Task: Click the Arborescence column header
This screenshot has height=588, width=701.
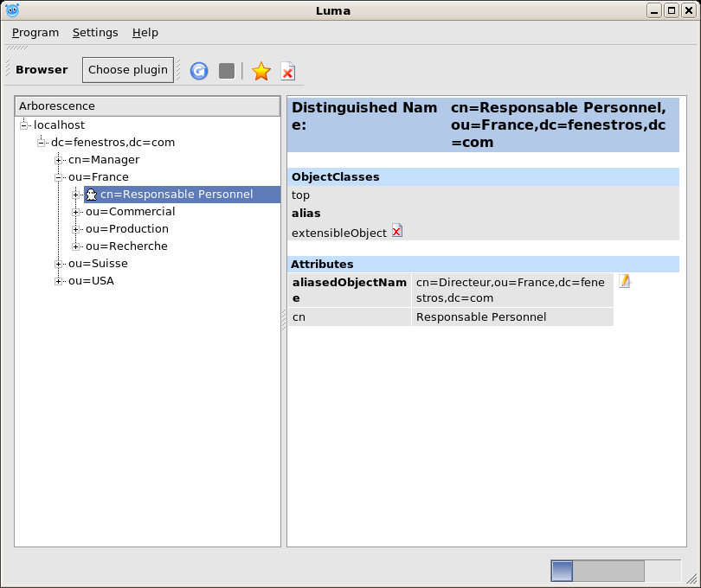Action: [x=147, y=106]
